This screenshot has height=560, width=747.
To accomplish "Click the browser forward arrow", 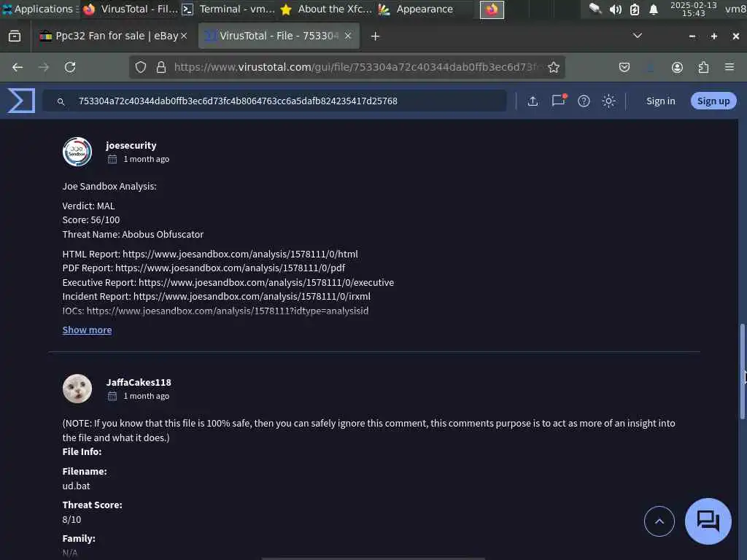I will [x=44, y=67].
